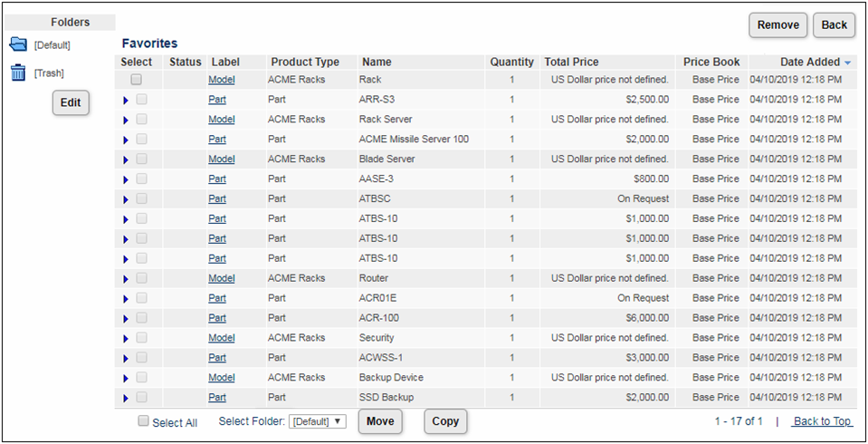Tick the checkbox for ACME Missile Server 100

point(141,139)
